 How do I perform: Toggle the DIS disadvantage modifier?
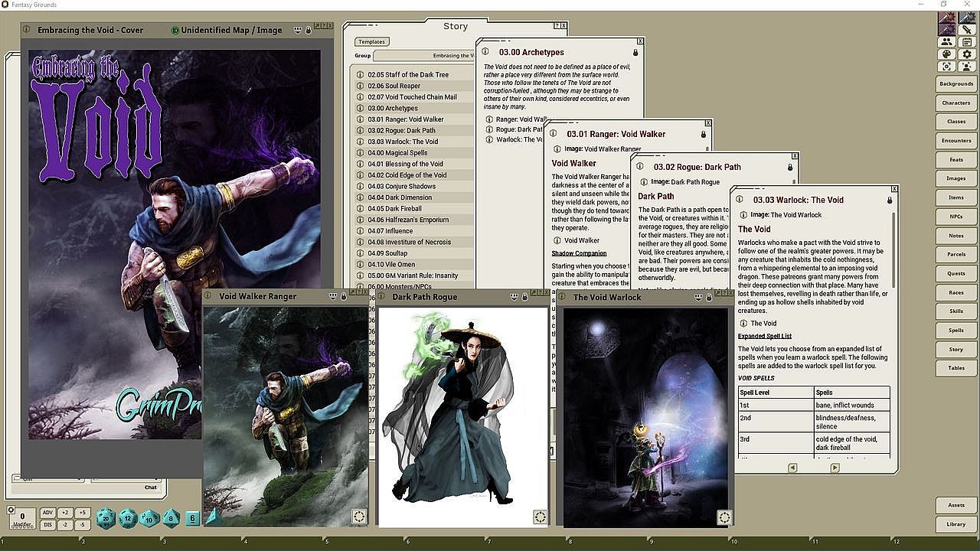point(47,524)
